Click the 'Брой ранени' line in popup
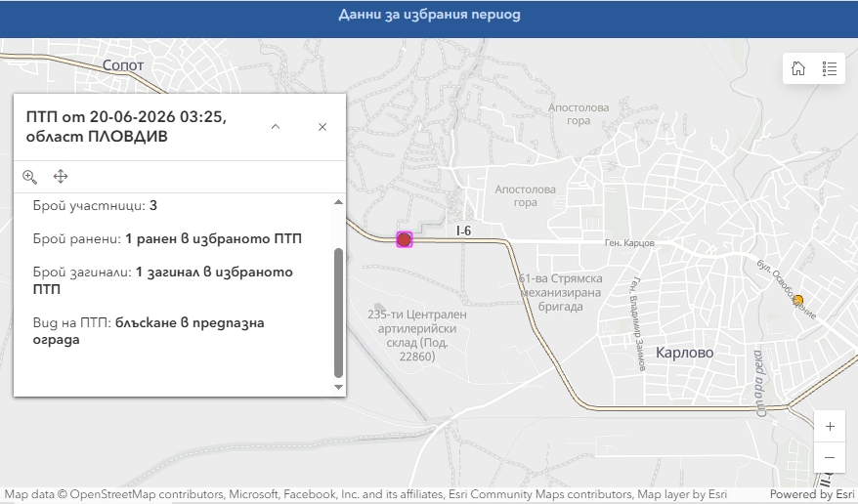858x504 pixels. click(167, 239)
